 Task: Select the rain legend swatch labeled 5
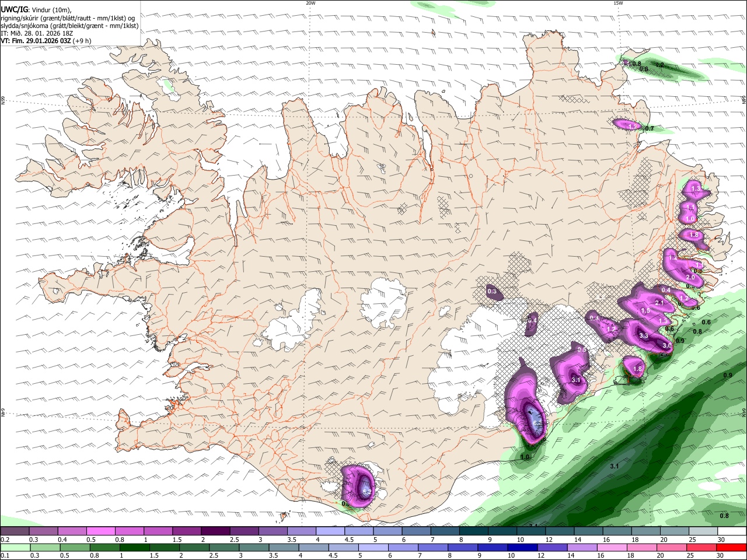[x=373, y=548]
